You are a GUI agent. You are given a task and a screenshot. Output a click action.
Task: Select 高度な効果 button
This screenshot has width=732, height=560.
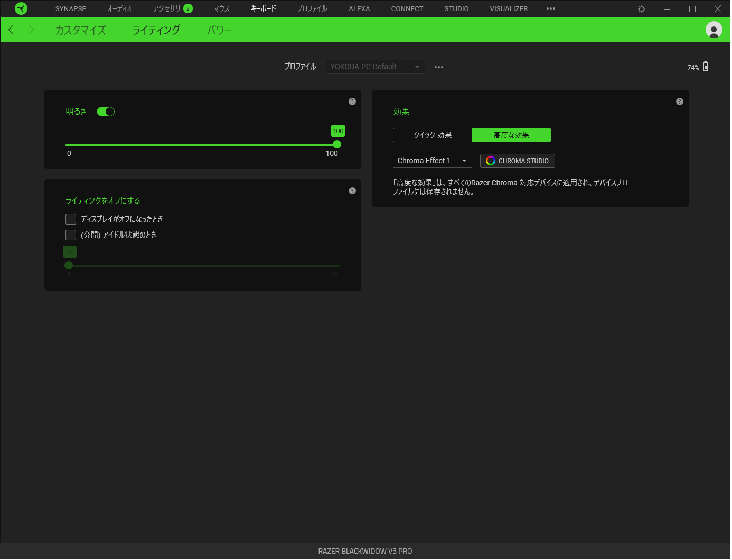tap(512, 135)
